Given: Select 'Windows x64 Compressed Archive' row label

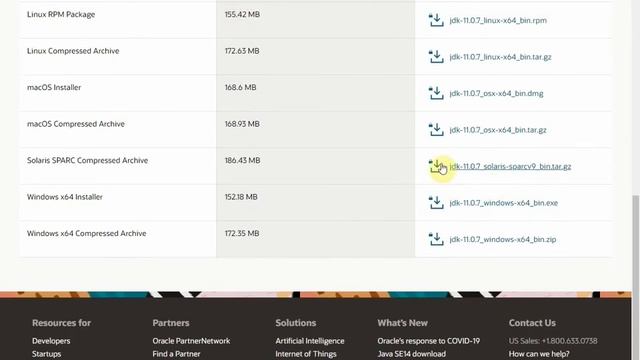Looking at the screenshot, I should (x=87, y=233).
